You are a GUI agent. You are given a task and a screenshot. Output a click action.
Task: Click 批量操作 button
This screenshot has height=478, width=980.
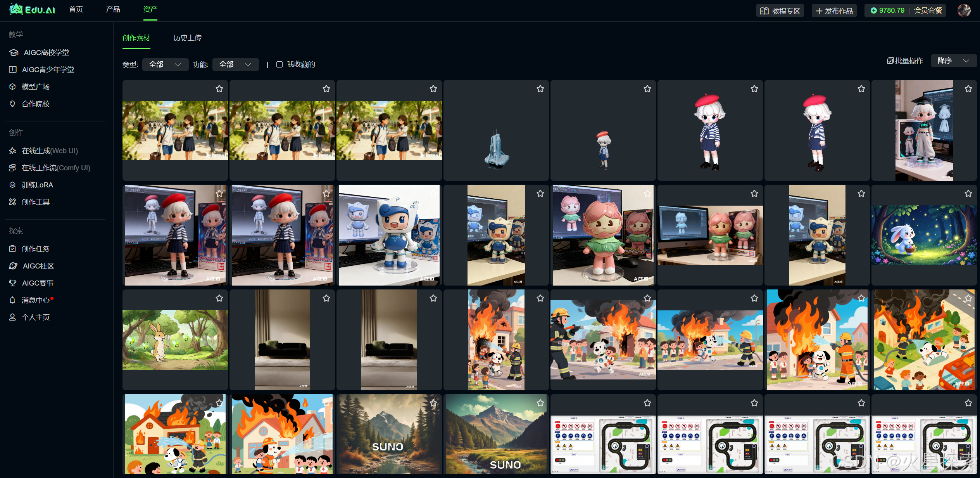[x=905, y=61]
